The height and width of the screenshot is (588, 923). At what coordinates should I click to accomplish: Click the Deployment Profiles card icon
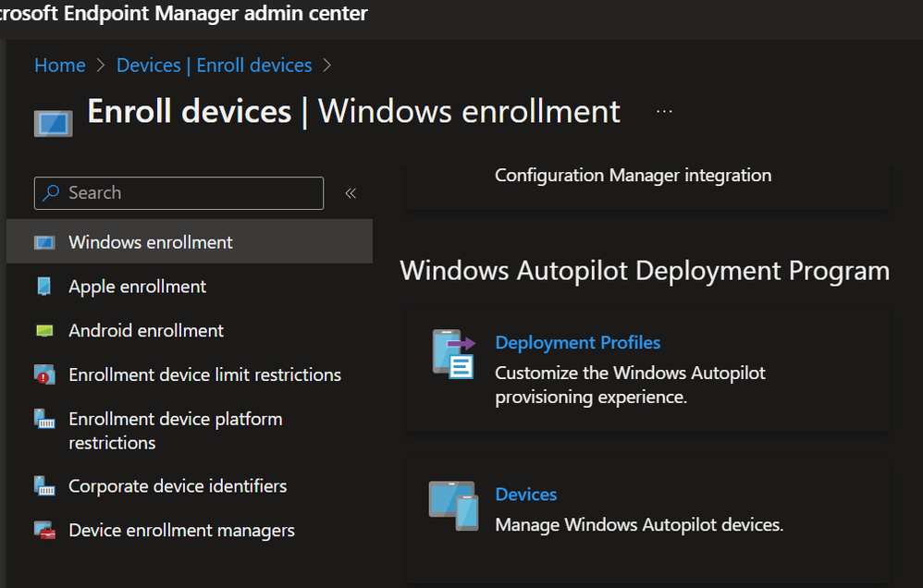pyautogui.click(x=454, y=354)
